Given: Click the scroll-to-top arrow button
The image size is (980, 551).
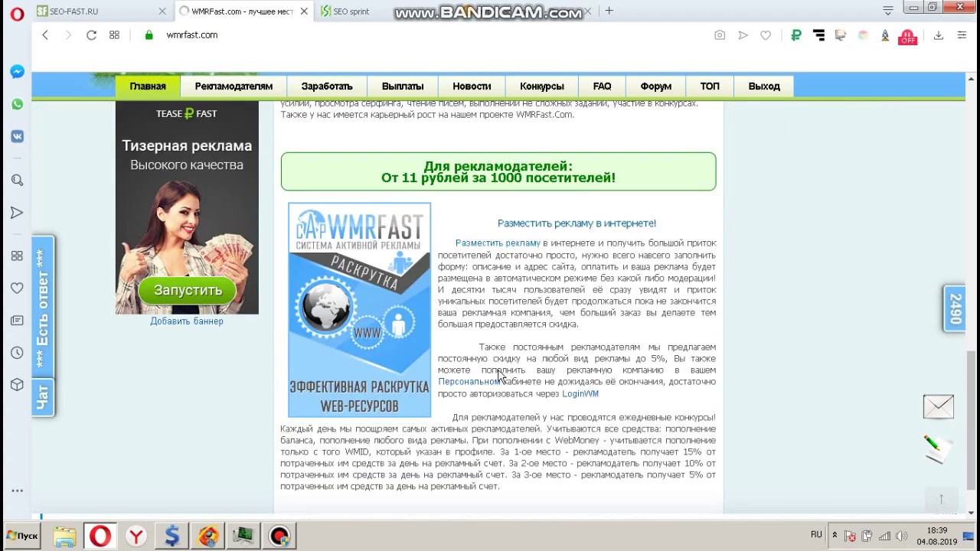Looking at the screenshot, I should pyautogui.click(x=941, y=499).
